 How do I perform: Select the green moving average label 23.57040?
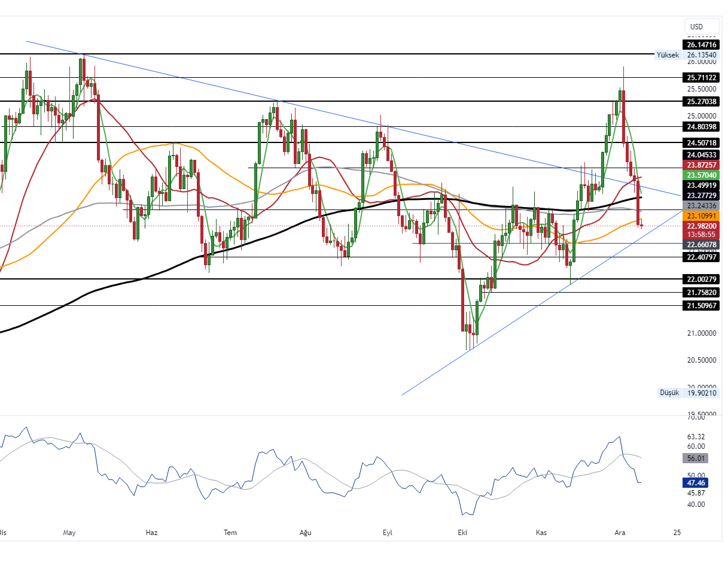click(x=702, y=175)
